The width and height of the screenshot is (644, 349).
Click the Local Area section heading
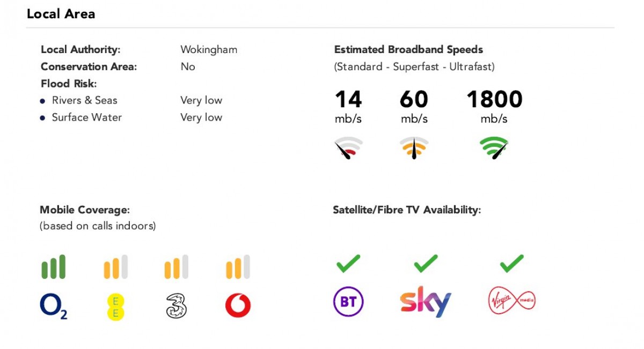[61, 14]
